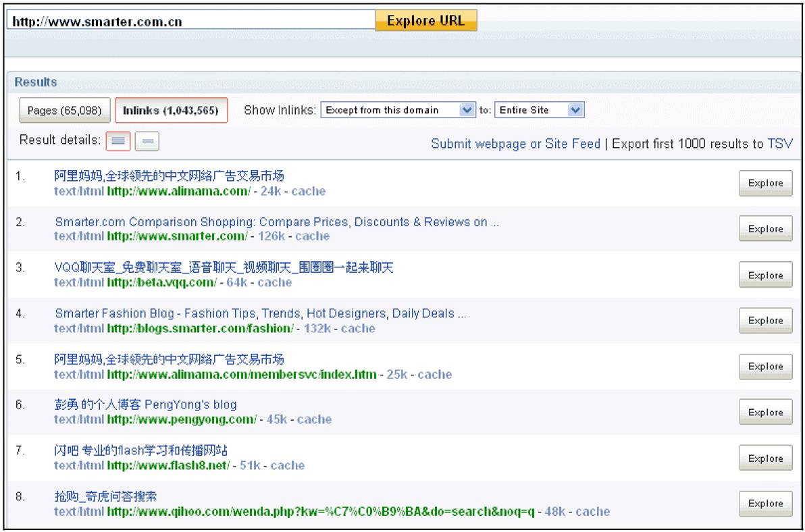Open the cache link for beta.vqq.com
The image size is (805, 532).
pos(275,283)
